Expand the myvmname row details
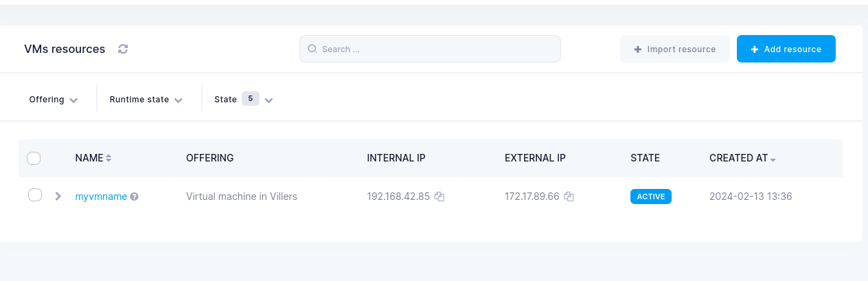Image resolution: width=868 pixels, height=281 pixels. (58, 196)
